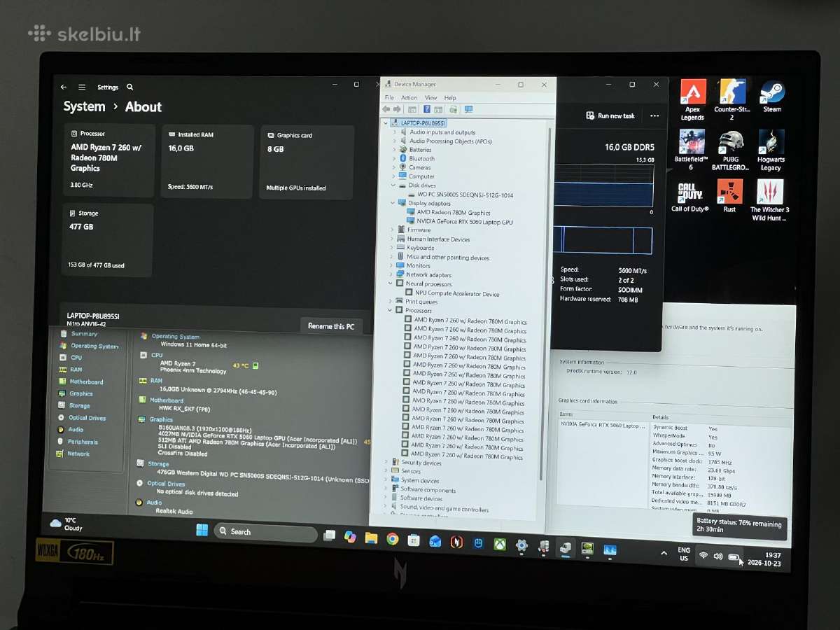The width and height of the screenshot is (840, 630).
Task: Click the back arrow in Settings
Action: pos(64,87)
